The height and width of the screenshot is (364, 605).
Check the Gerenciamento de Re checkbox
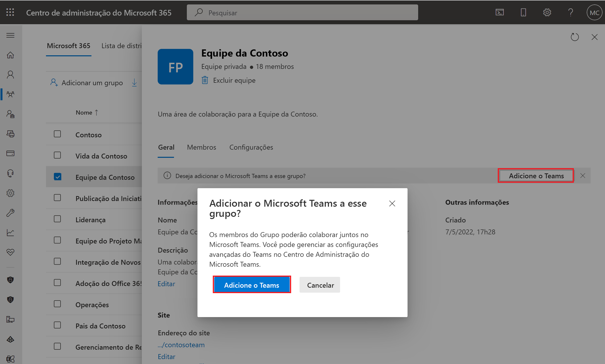coord(57,346)
